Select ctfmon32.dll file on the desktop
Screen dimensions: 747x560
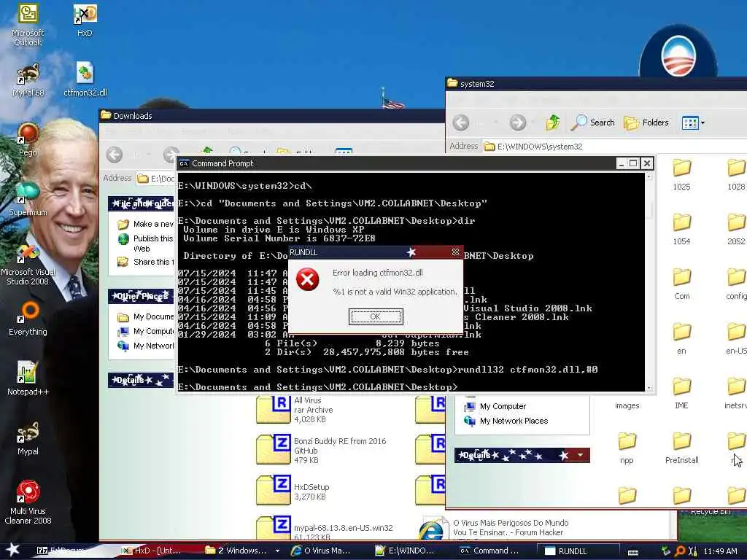tap(85, 79)
